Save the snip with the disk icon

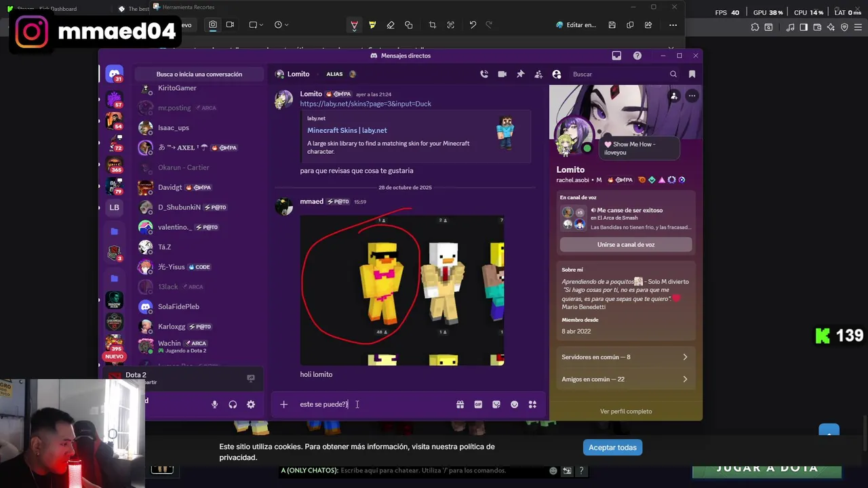pyautogui.click(x=612, y=25)
